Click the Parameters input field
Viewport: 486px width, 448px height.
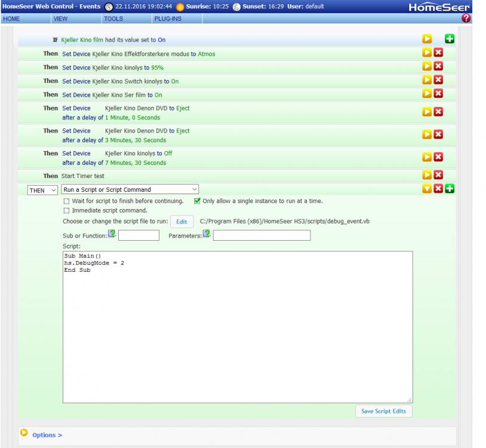262,235
